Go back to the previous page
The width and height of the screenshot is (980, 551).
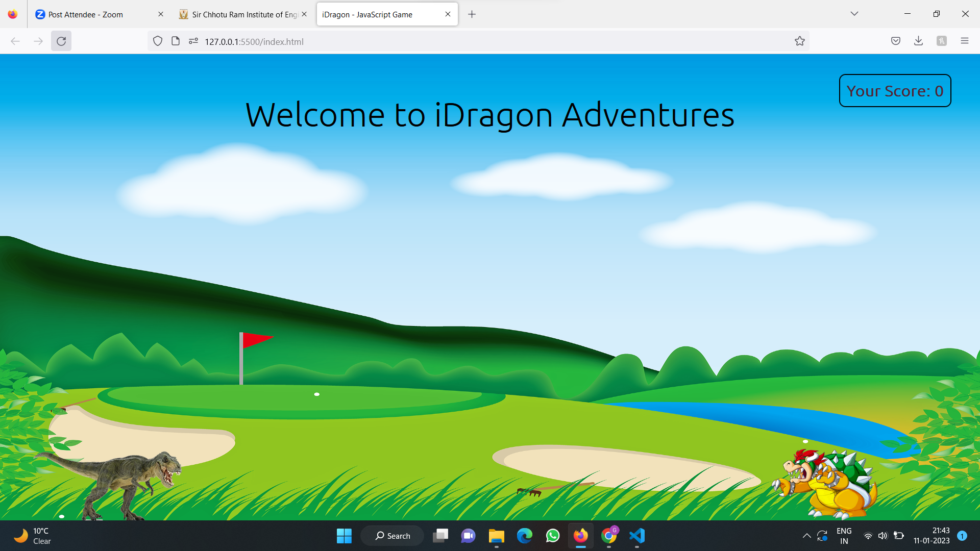pyautogui.click(x=15, y=41)
